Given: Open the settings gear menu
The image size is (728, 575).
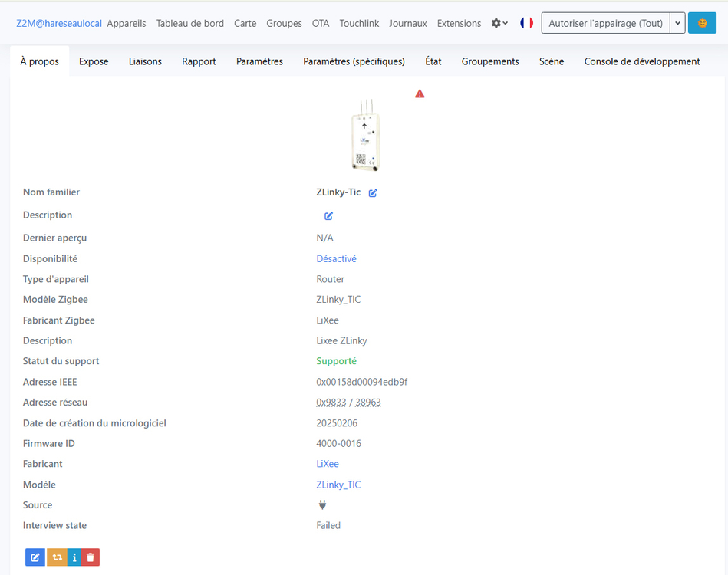Looking at the screenshot, I should 499,23.
